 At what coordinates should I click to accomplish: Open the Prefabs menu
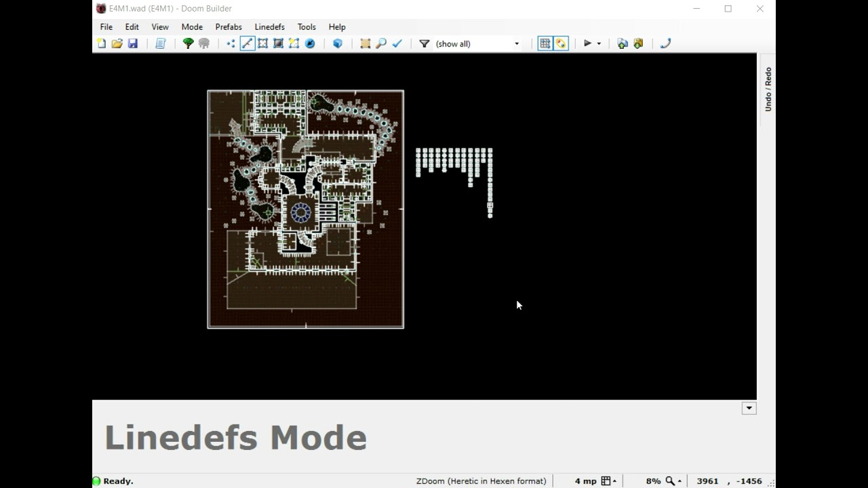click(229, 26)
